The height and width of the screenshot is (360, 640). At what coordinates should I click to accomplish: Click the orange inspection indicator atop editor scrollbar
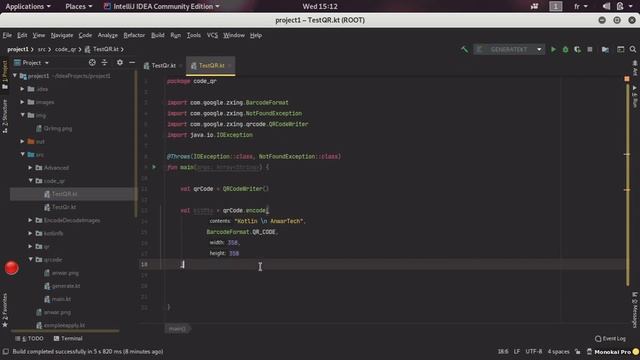(x=627, y=79)
